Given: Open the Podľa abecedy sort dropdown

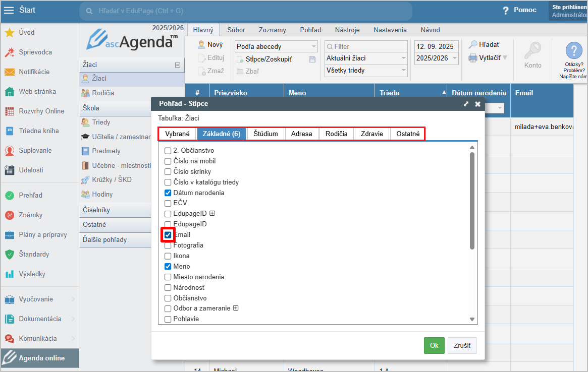Looking at the screenshot, I should (277, 47).
